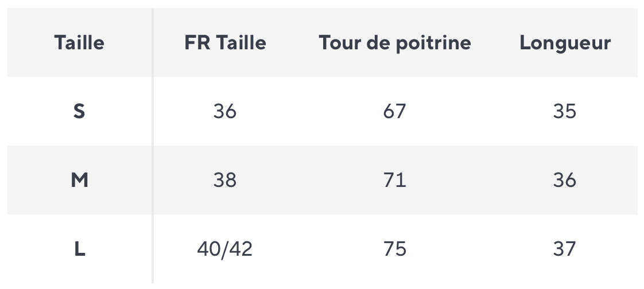Click the vertical divider beside Taille column

[x=152, y=145]
